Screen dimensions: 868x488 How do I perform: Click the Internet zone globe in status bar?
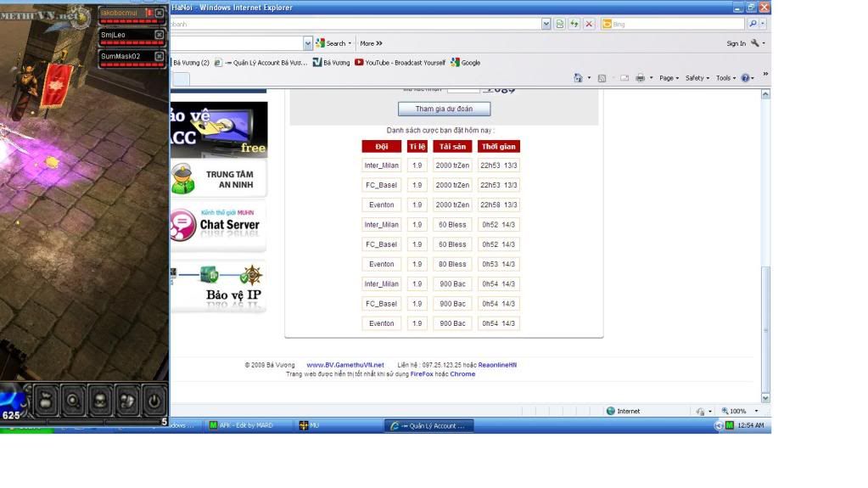(611, 411)
